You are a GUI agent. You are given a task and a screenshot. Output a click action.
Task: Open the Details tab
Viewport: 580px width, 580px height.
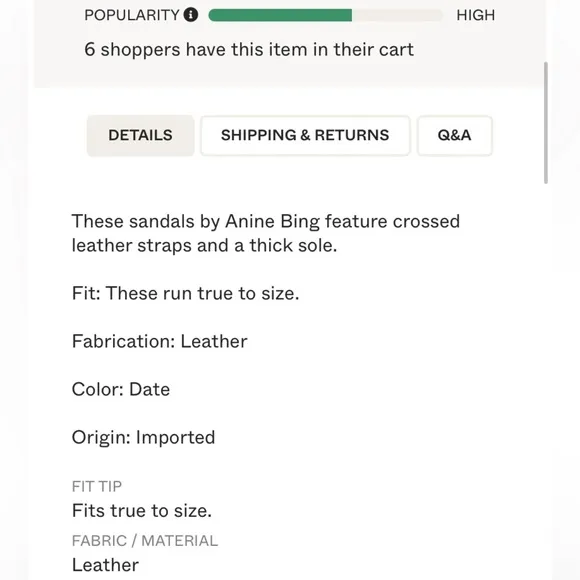coord(140,135)
